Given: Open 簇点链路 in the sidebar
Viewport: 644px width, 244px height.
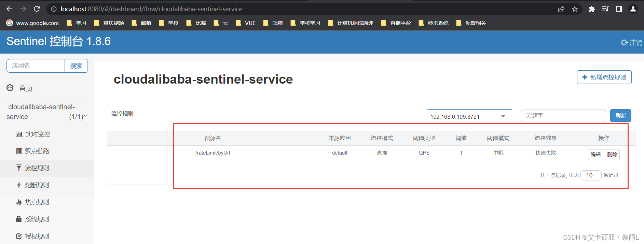Looking at the screenshot, I should click(47, 151).
